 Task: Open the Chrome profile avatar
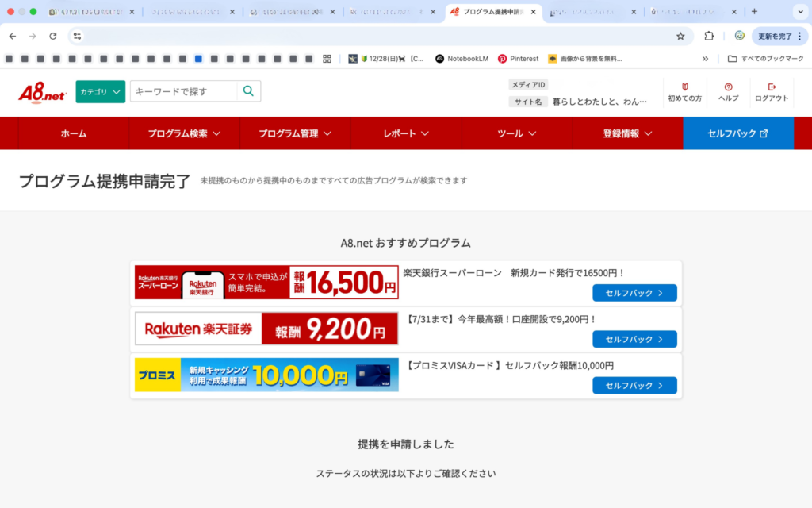pyautogui.click(x=740, y=36)
